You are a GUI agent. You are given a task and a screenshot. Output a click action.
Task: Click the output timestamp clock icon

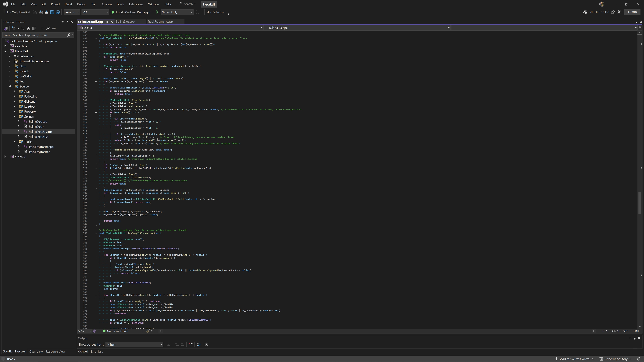click(x=206, y=344)
